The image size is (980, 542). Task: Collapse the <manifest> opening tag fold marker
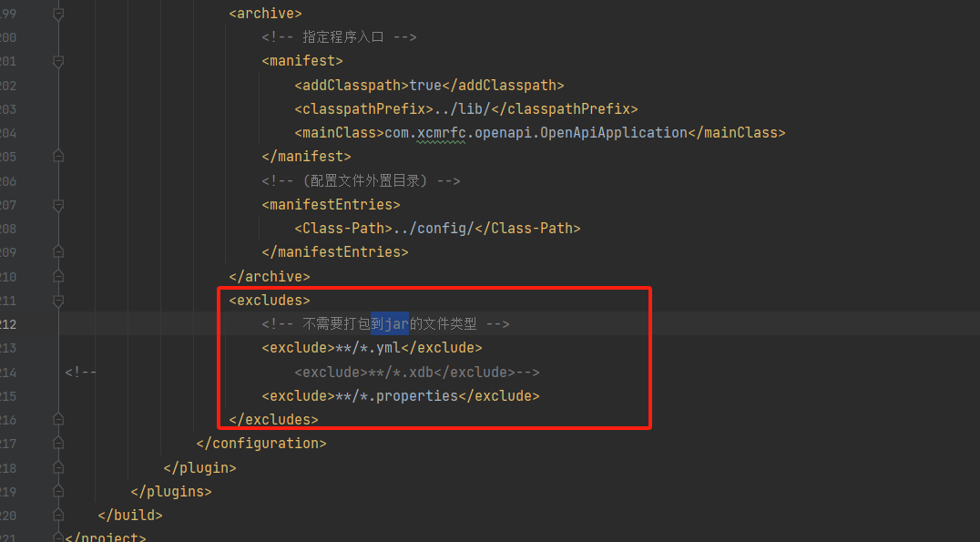click(58, 62)
